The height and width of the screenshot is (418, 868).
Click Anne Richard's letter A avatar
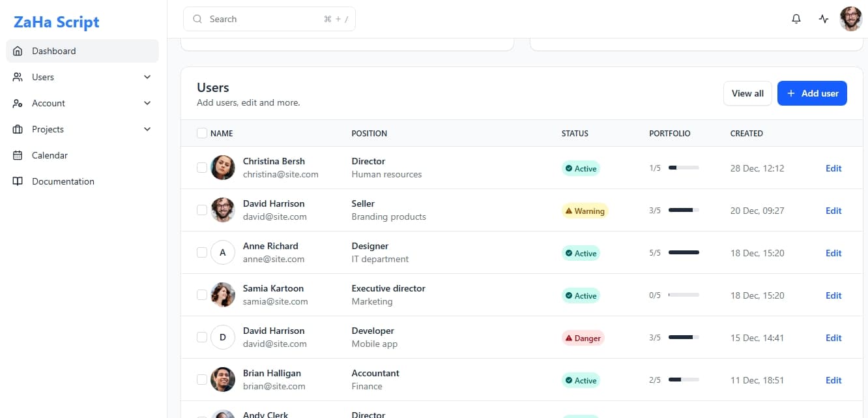[223, 252]
